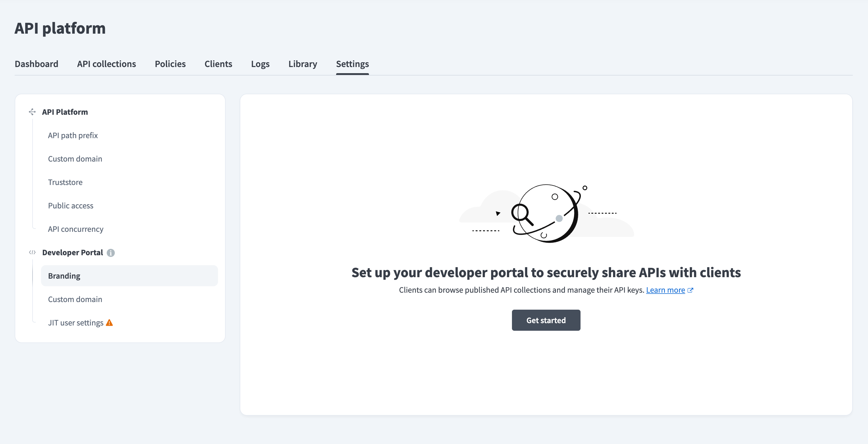868x444 pixels.
Task: Click the Developer Portal code icon
Action: click(x=32, y=252)
